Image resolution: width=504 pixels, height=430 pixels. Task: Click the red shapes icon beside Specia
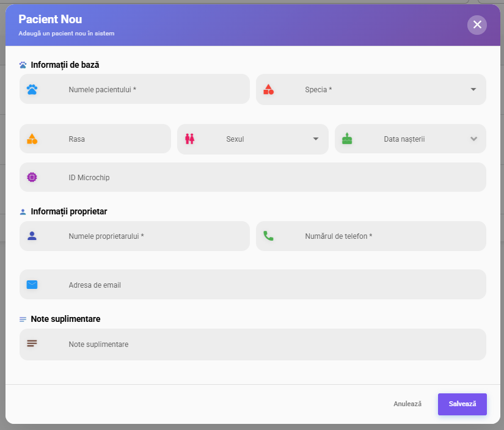point(268,89)
